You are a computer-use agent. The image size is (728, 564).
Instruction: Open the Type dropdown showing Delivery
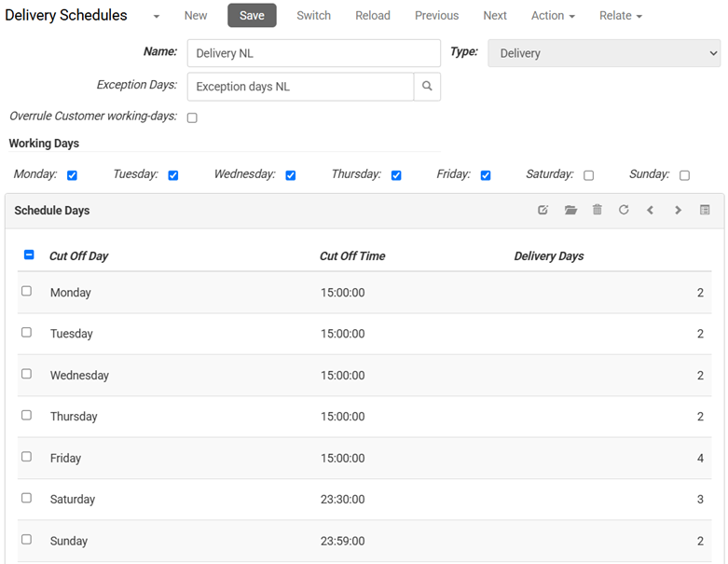[603, 53]
